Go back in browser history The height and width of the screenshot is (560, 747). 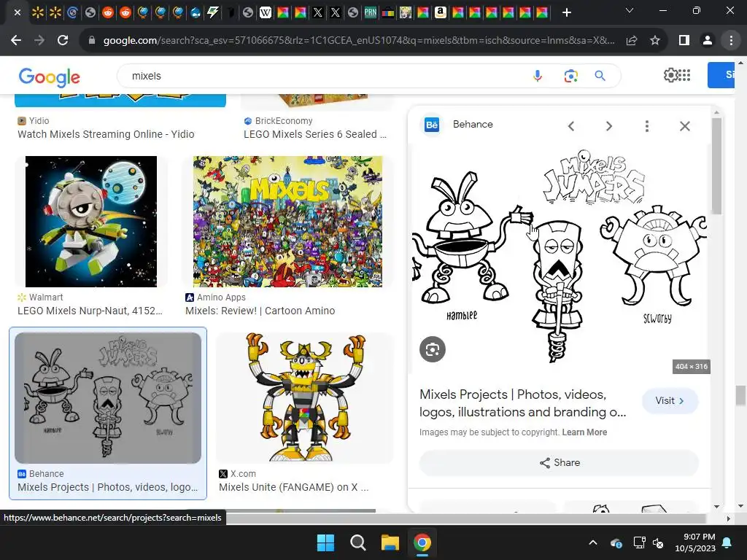(16, 41)
